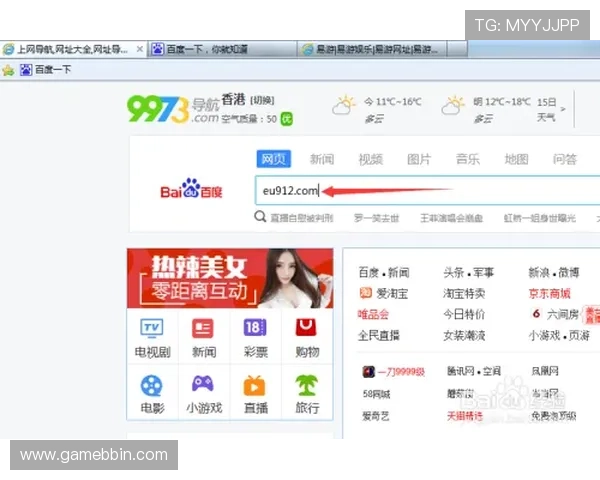Click the 15日 天气 forecast link
The width and height of the screenshot is (600, 480).
tap(546, 109)
